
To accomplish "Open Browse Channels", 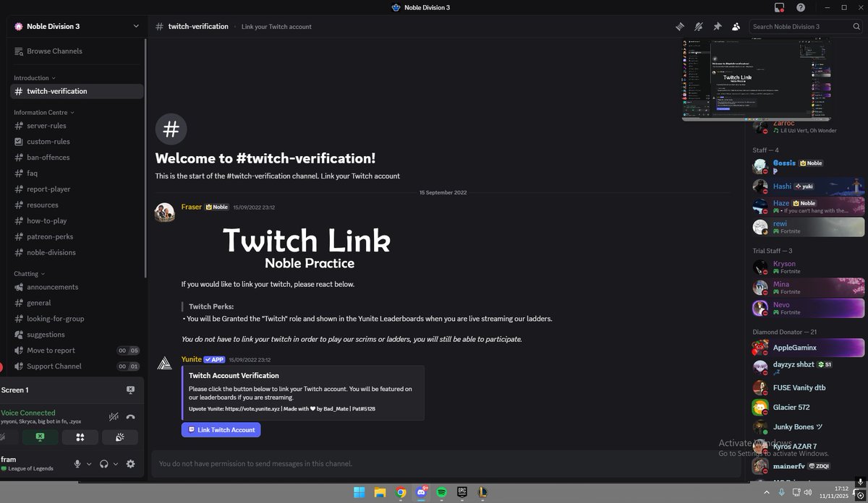I will pos(77,51).
